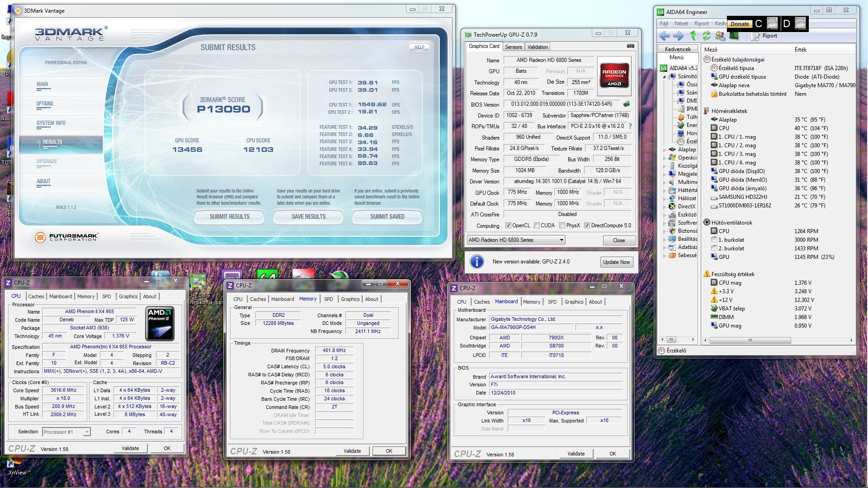Screen dimensions: 868x488
Task: Switch to the Validation tab in GPU-Z
Action: coord(538,47)
